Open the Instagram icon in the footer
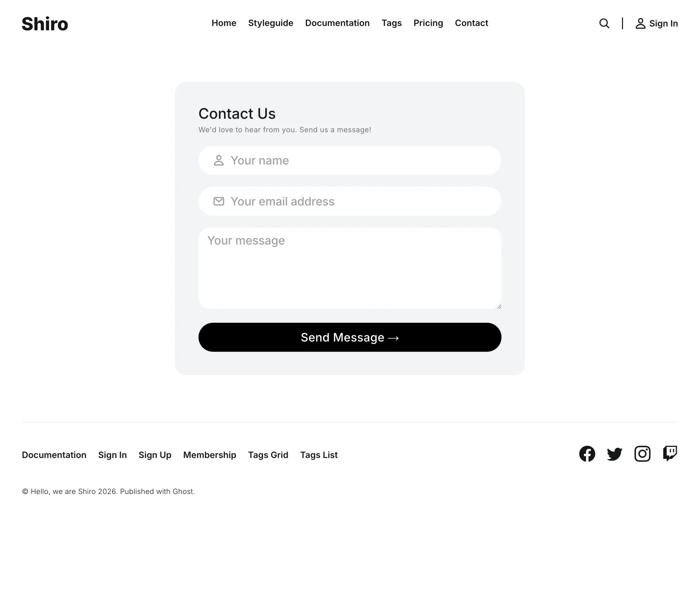The height and width of the screenshot is (600, 700). (642, 454)
